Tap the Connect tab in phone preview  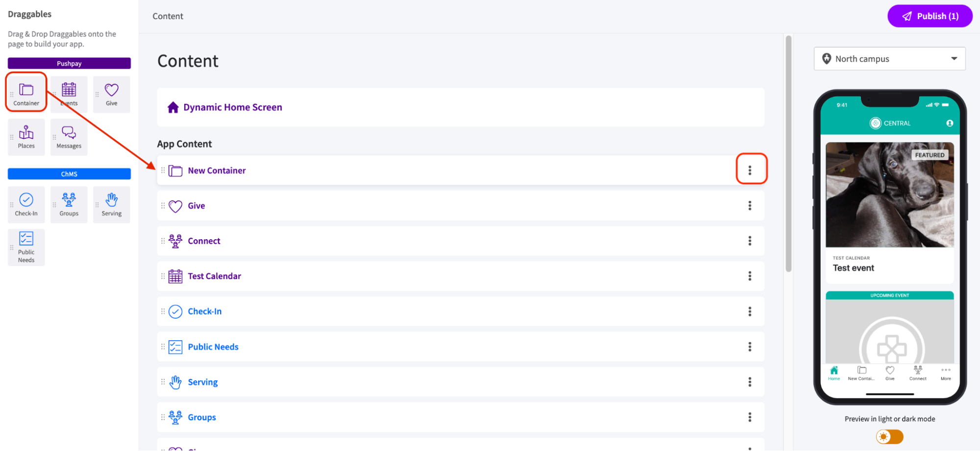pyautogui.click(x=918, y=373)
